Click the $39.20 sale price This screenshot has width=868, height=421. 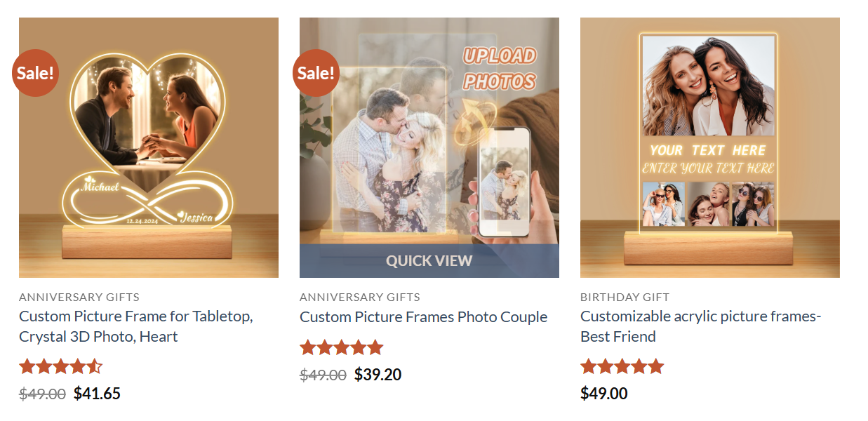coord(378,375)
